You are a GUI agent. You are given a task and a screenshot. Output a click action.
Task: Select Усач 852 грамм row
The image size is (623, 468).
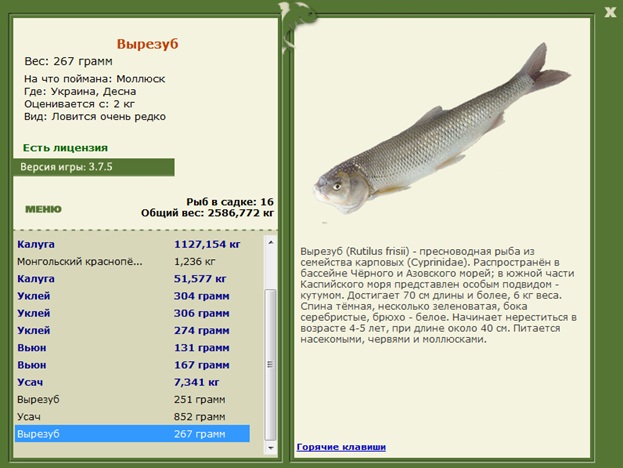(132, 416)
